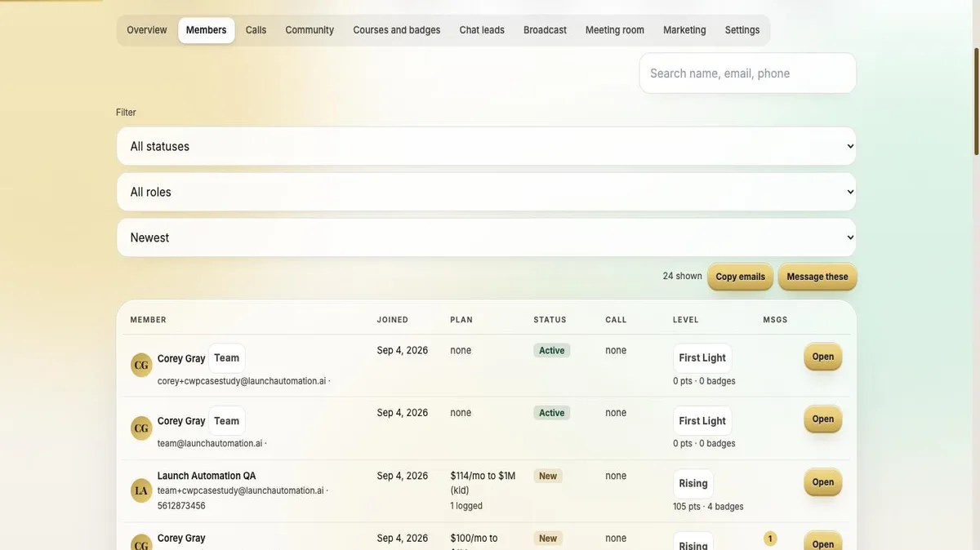
Task: Click the STATUS column header
Action: tap(550, 320)
